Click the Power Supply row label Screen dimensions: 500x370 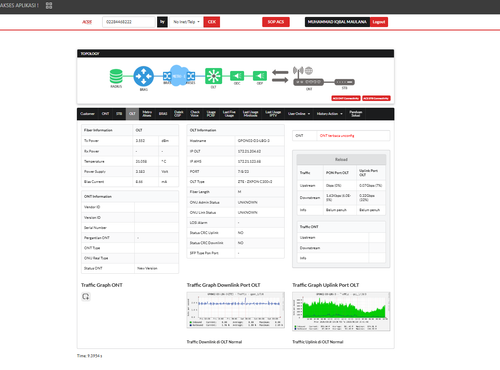pyautogui.click(x=95, y=171)
